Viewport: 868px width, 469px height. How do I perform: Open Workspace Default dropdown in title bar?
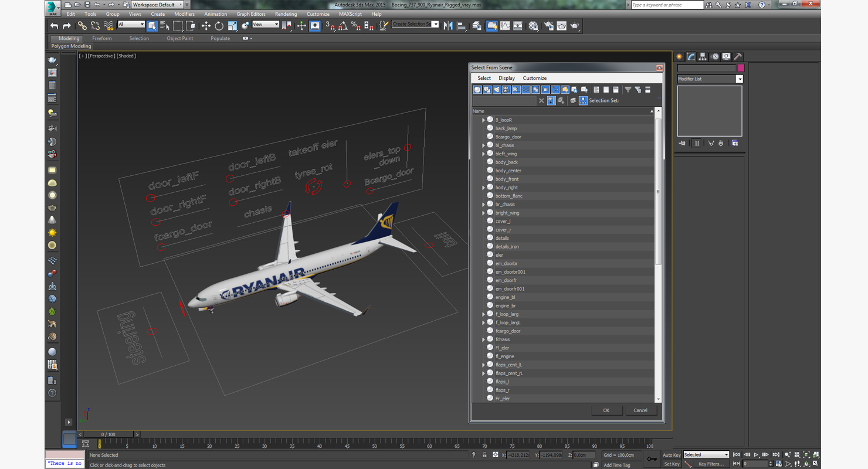pyautogui.click(x=158, y=5)
